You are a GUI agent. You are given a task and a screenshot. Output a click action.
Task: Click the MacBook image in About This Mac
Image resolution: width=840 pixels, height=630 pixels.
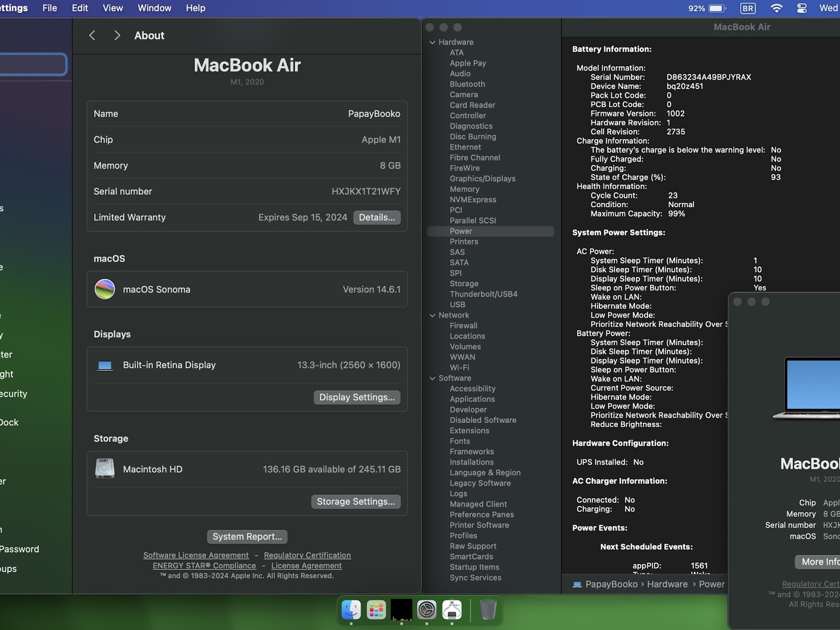[x=807, y=389]
